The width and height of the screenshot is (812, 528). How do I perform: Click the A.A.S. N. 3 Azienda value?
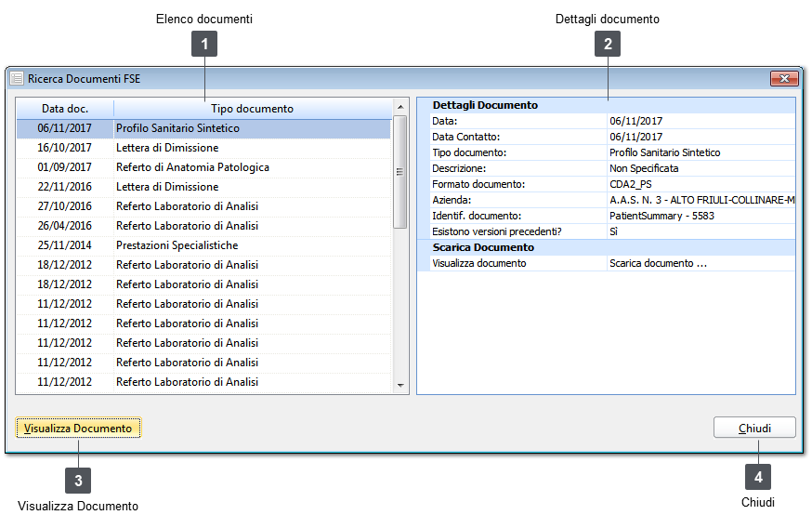click(701, 200)
